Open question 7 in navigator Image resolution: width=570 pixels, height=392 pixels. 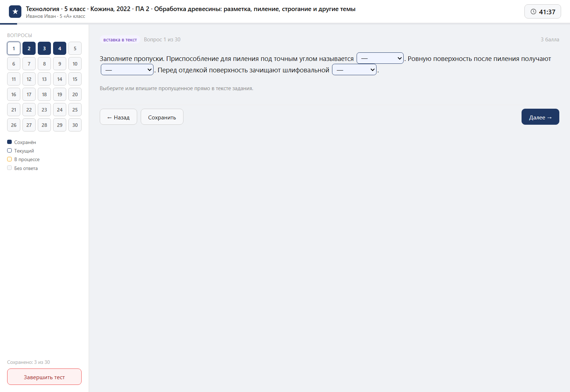[29, 64]
